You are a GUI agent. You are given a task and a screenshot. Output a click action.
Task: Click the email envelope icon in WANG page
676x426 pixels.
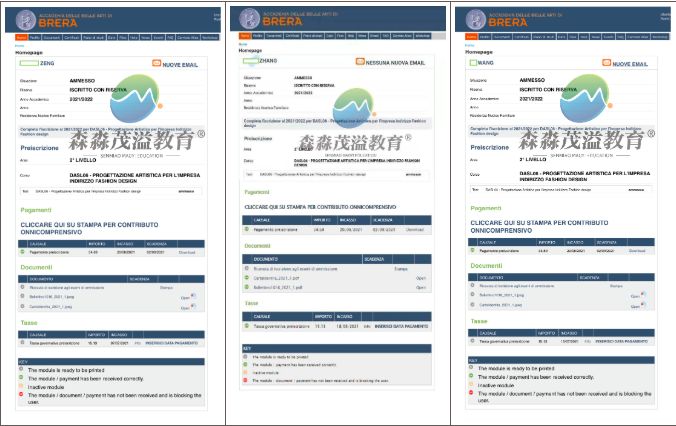(606, 63)
